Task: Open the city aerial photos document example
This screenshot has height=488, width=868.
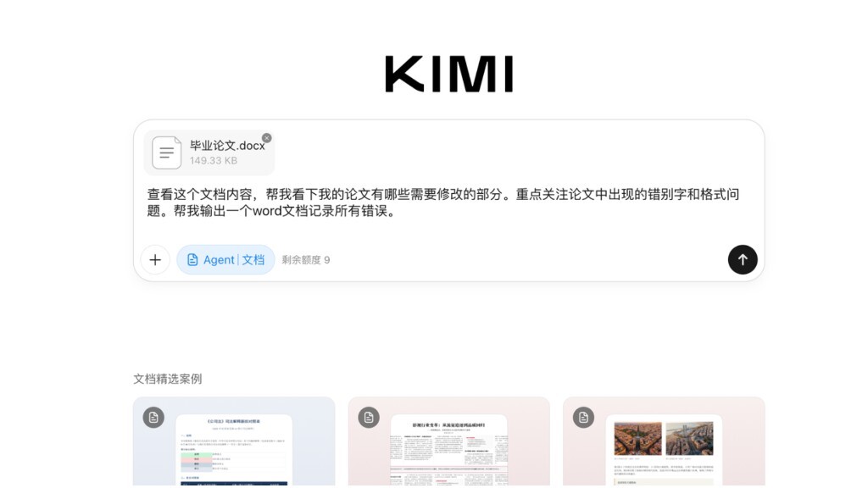Action: (664, 451)
